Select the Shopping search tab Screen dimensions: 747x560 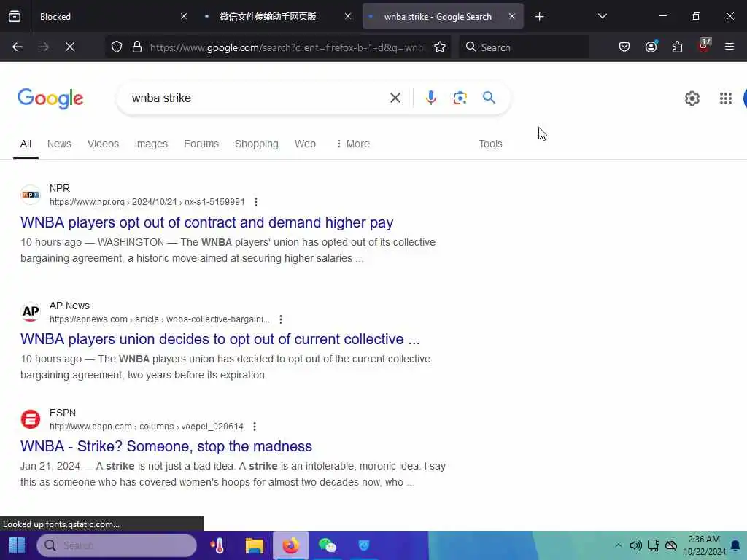tap(256, 144)
